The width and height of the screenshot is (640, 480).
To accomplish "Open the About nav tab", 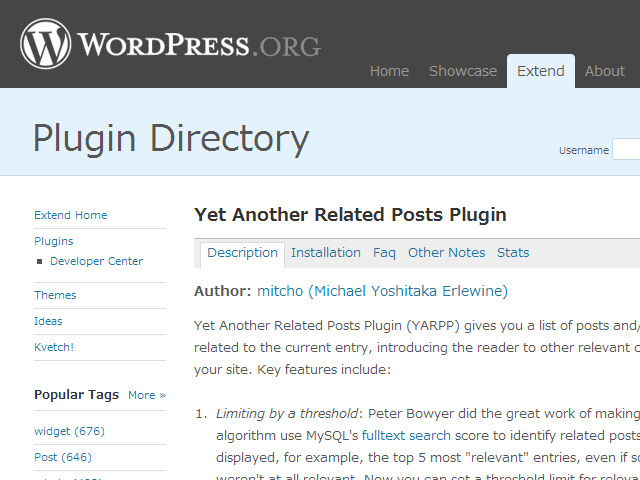I will coord(605,71).
